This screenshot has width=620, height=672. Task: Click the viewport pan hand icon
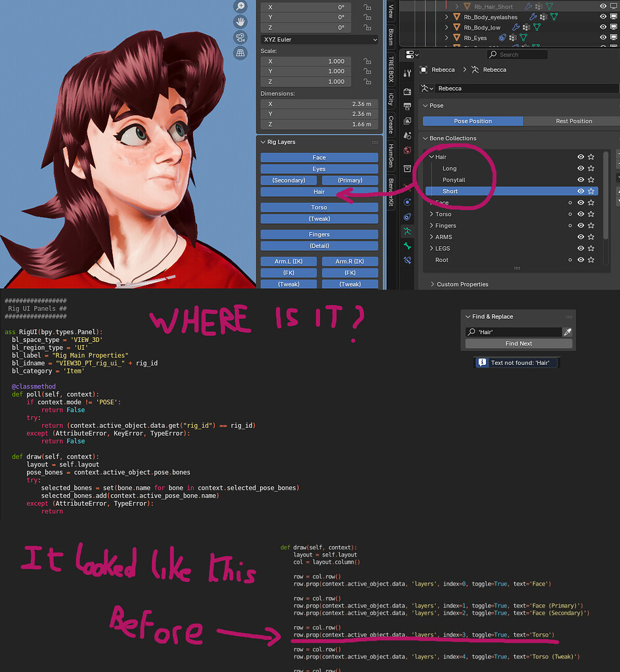[x=240, y=22]
